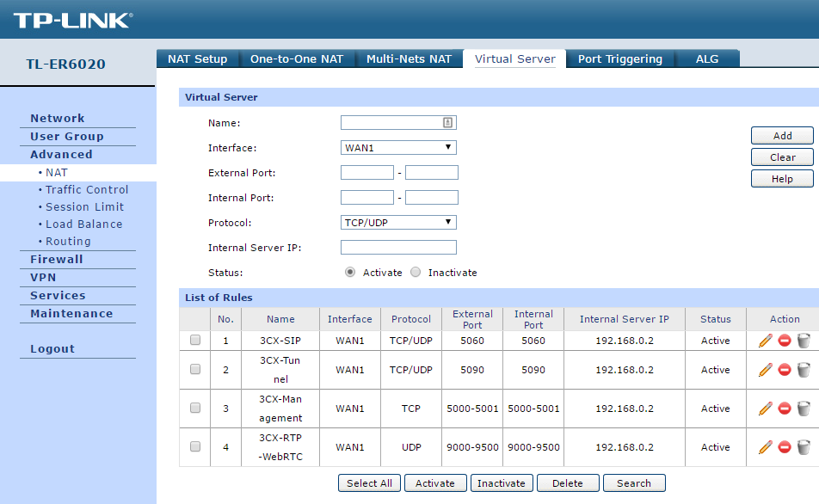Click Logout in the sidebar
This screenshot has width=819, height=504.
[x=52, y=348]
